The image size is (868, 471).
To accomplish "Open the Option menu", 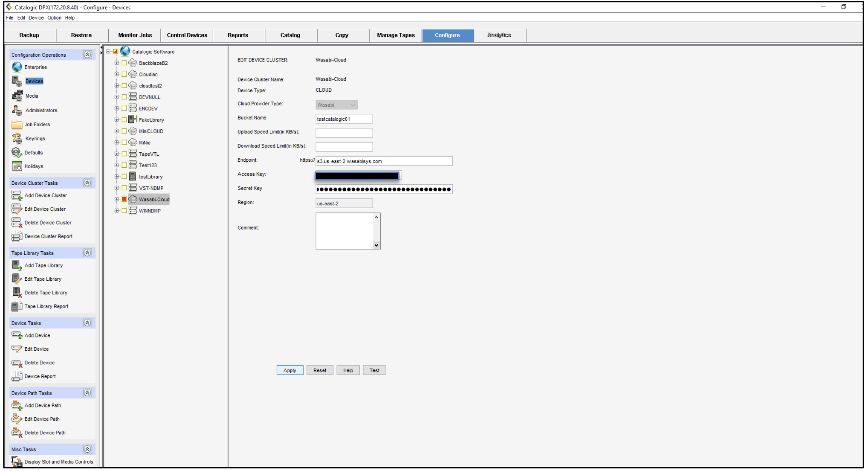I will pos(54,18).
